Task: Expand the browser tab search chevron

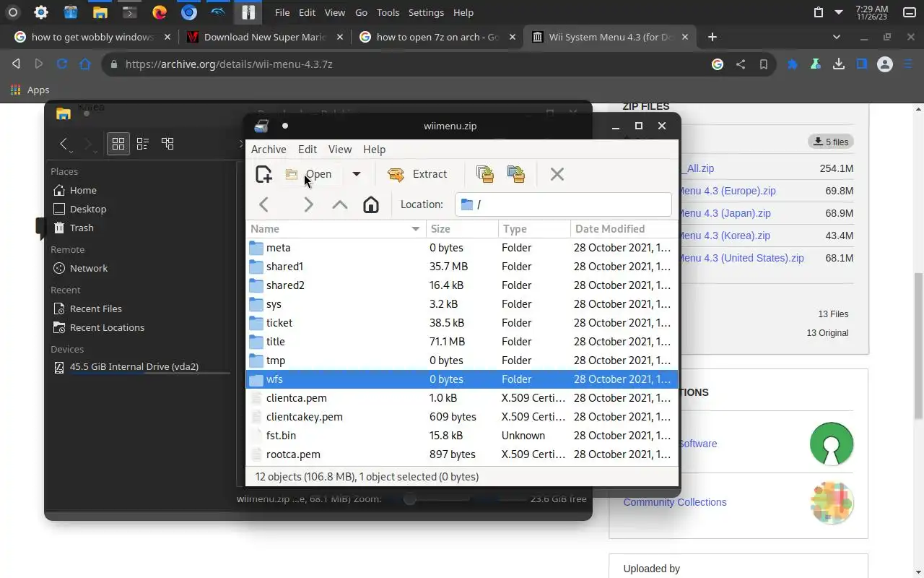Action: click(x=837, y=37)
